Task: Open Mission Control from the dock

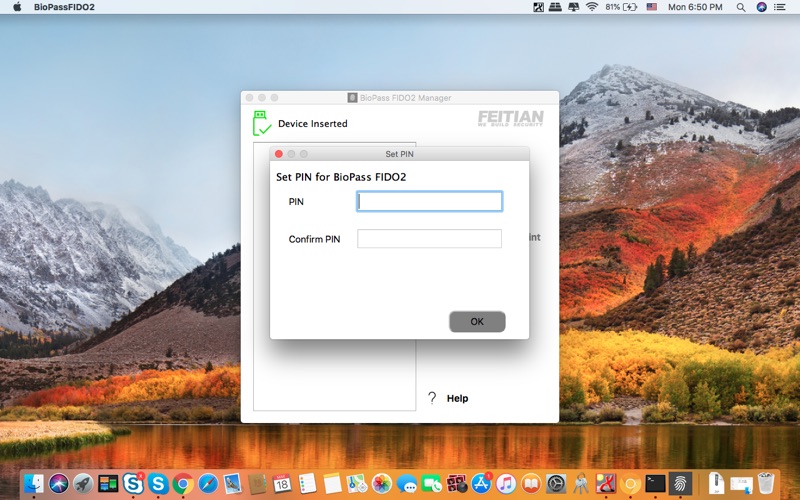Action: point(108,483)
